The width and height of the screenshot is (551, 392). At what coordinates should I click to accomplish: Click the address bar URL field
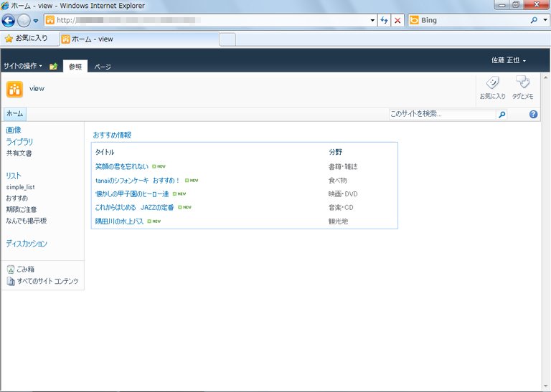[210, 20]
